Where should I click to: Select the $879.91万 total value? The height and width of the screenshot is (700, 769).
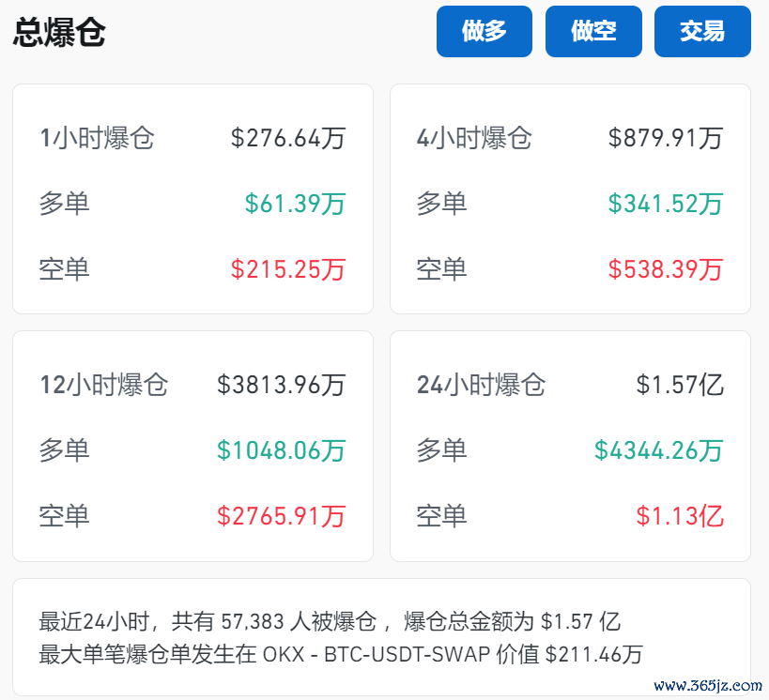(666, 138)
